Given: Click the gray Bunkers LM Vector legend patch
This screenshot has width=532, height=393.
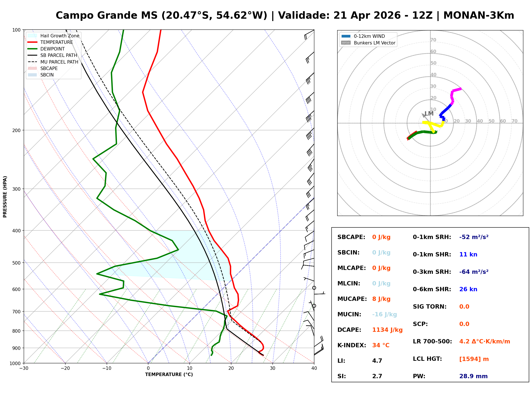Looking at the screenshot, I should 346,43.
